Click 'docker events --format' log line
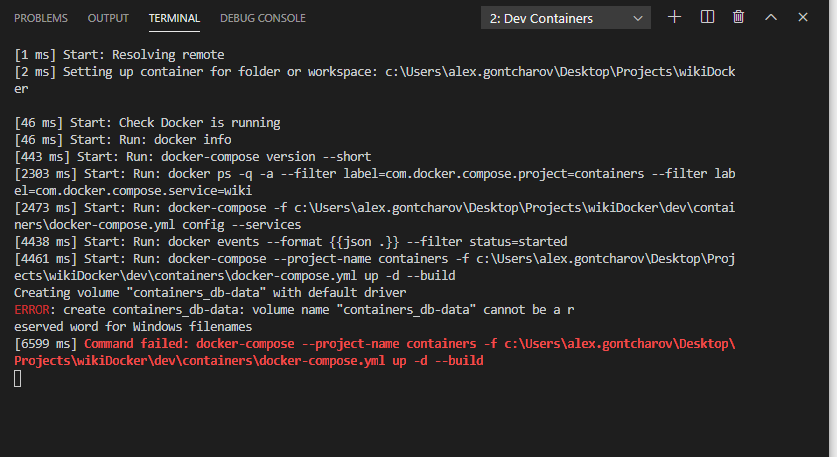 pyautogui.click(x=290, y=242)
